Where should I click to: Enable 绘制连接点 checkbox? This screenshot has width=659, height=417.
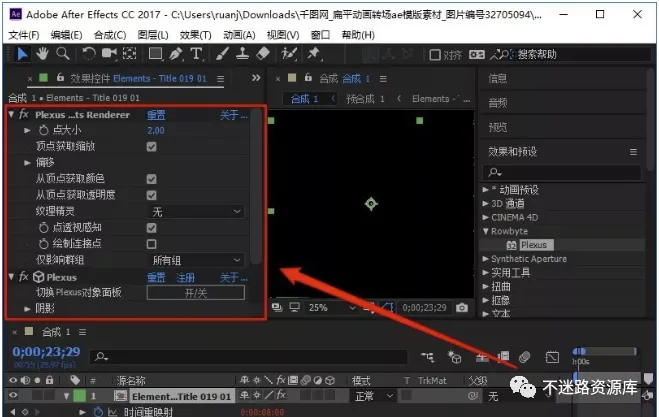click(152, 244)
